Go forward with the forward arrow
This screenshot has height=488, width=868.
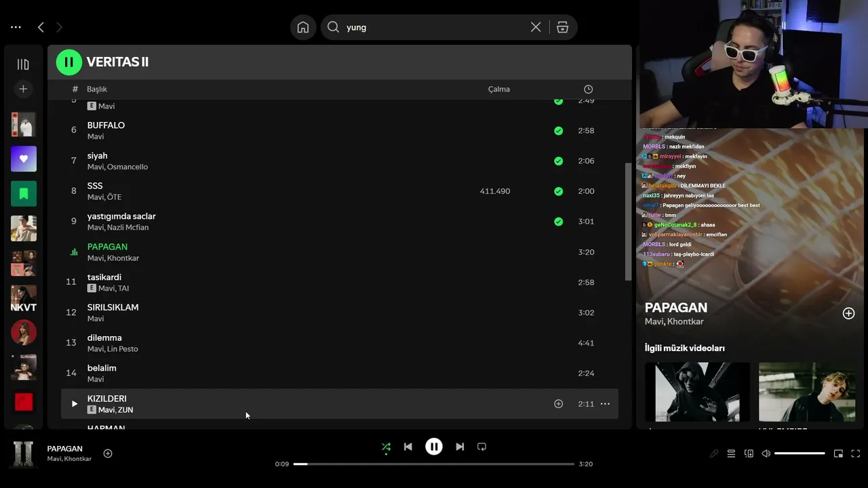[59, 27]
